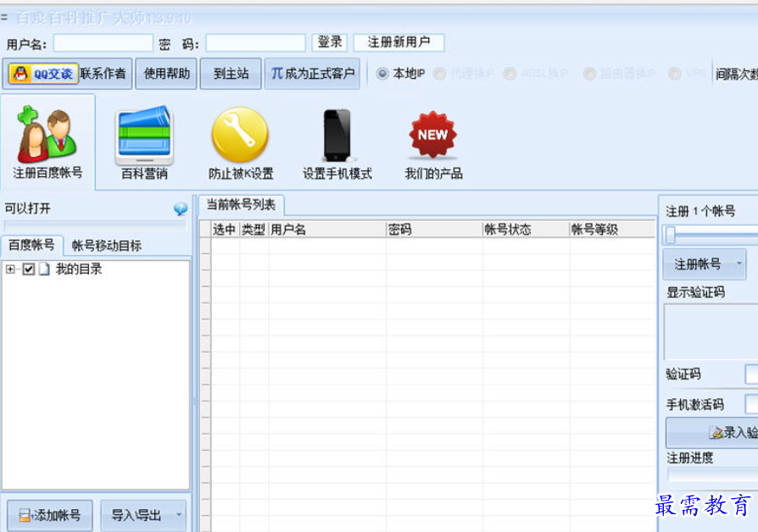Click the 登录 button

(x=330, y=42)
